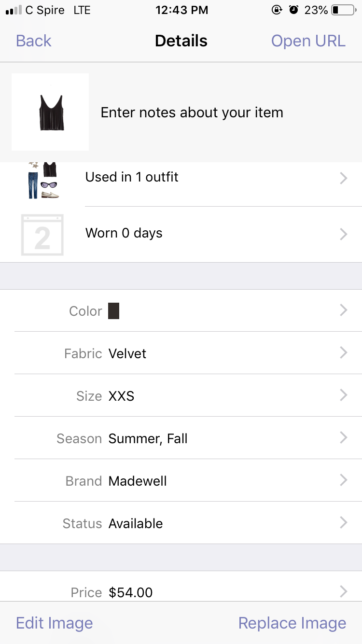The height and width of the screenshot is (644, 362).
Task: Click the dark color swatch
Action: pyautogui.click(x=113, y=311)
